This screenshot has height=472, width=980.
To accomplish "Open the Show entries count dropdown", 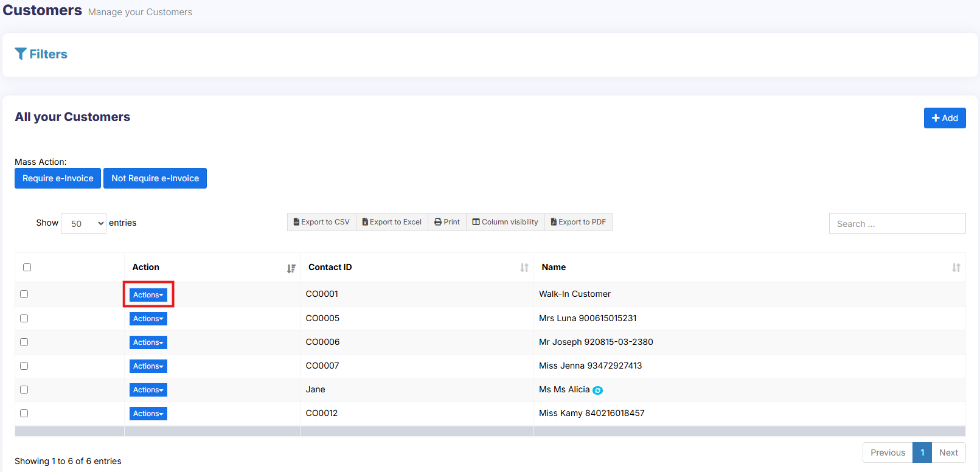I will click(83, 223).
